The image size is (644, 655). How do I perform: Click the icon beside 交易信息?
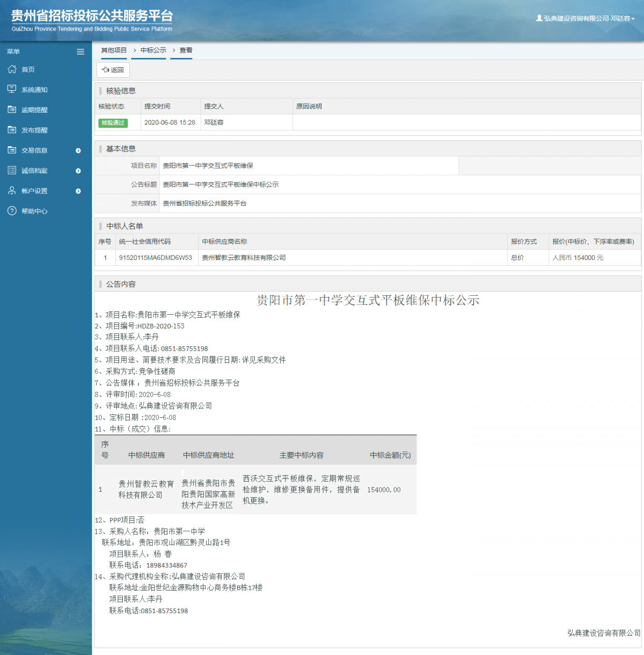tap(12, 150)
